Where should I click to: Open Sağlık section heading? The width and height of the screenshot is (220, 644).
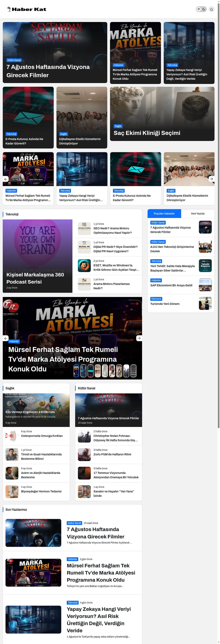pyautogui.click(x=10, y=388)
